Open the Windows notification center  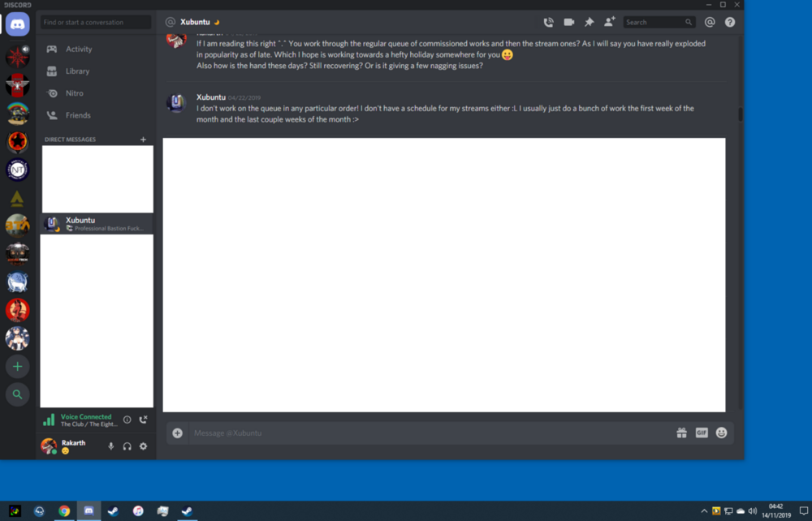pos(804,511)
